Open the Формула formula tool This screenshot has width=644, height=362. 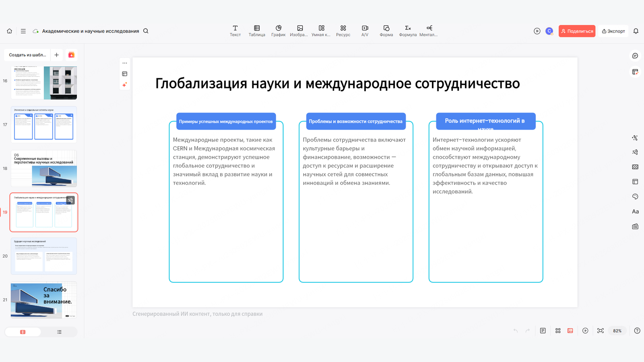coord(408,31)
